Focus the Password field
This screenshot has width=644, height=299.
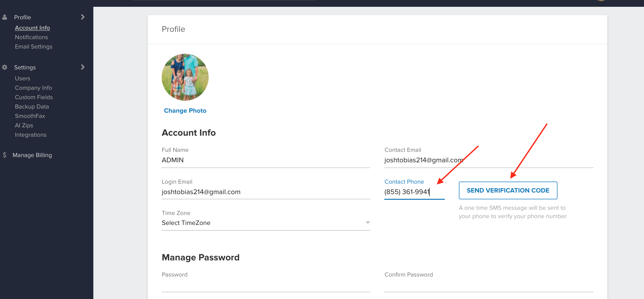point(266,286)
